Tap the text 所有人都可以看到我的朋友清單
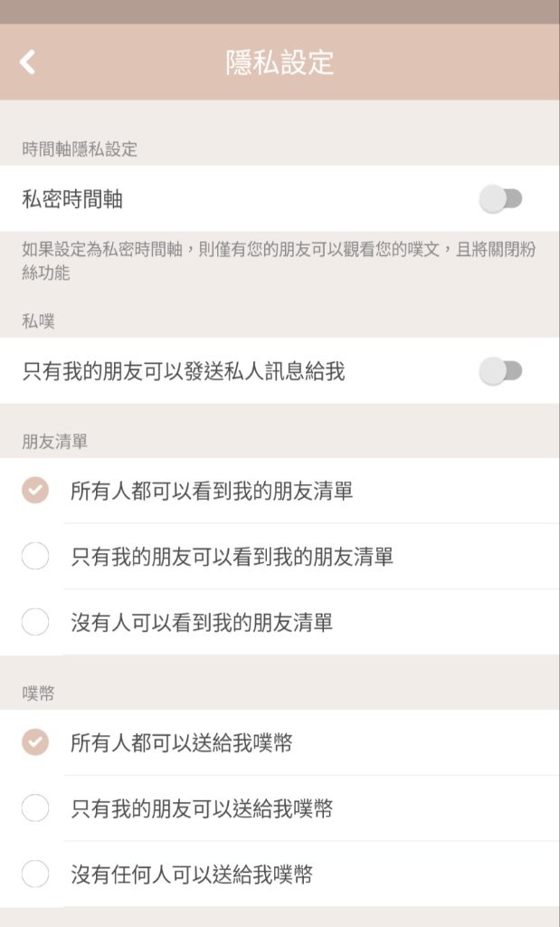 point(212,491)
